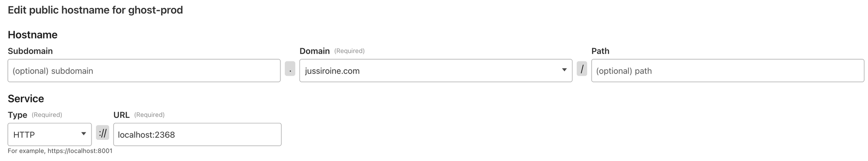
Task: Open the Domain dropdown showing jussiroine.com
Action: (x=436, y=71)
